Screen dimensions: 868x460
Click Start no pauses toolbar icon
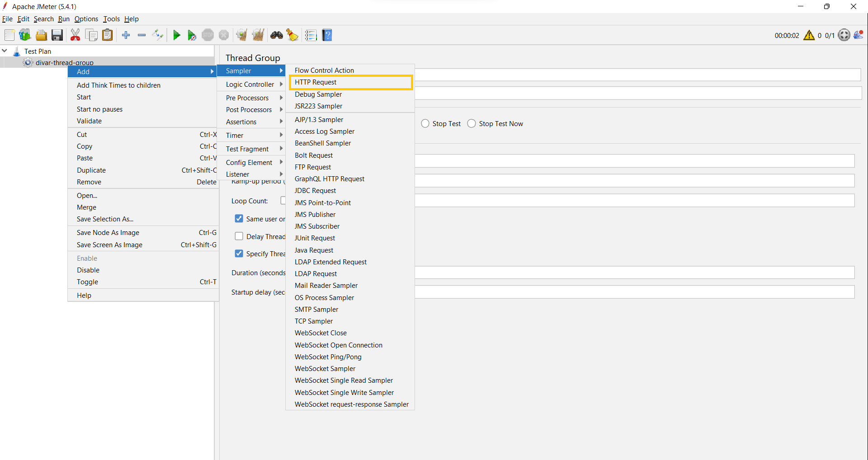pyautogui.click(x=192, y=35)
